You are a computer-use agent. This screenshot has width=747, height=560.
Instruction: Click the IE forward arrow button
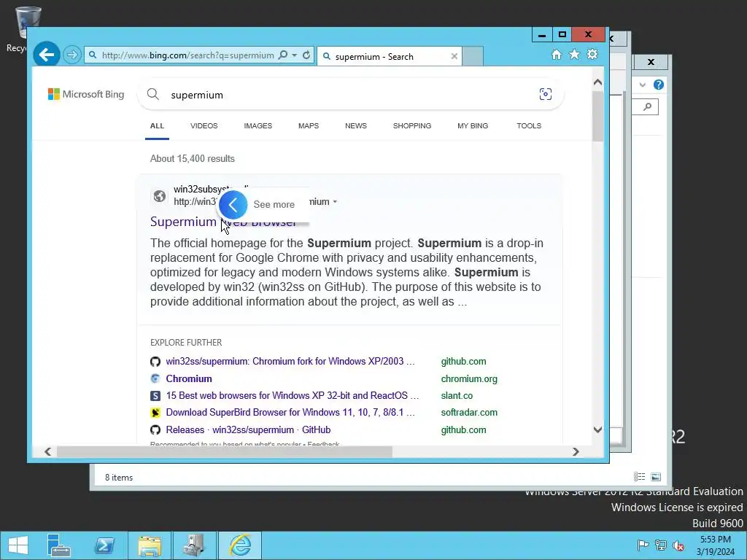(x=72, y=55)
